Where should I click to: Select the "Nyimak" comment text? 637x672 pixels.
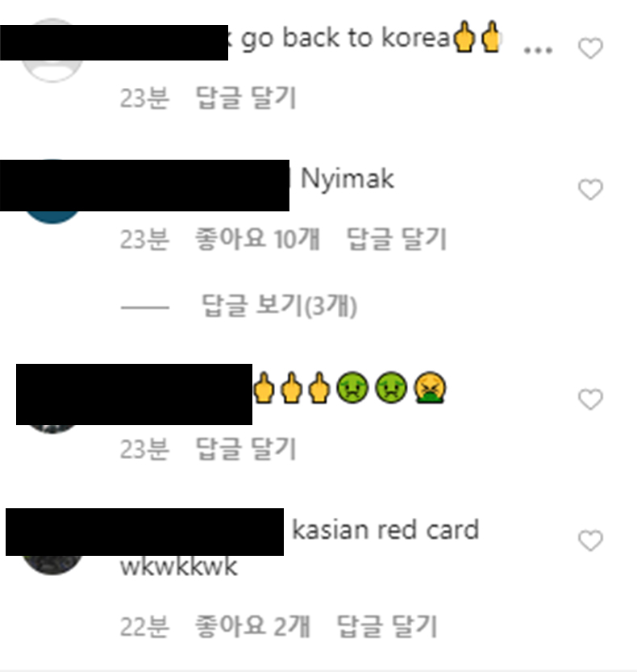click(x=347, y=179)
